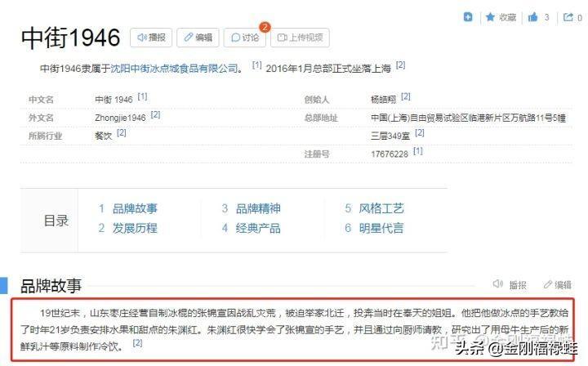
Task: Open the 讨论 discussion button
Action: pos(244,38)
